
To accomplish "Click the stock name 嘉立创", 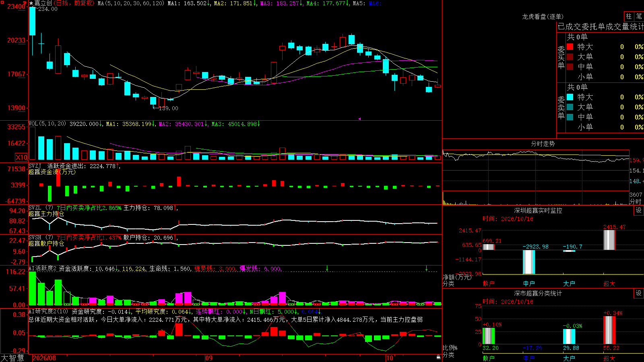I will (43, 3).
